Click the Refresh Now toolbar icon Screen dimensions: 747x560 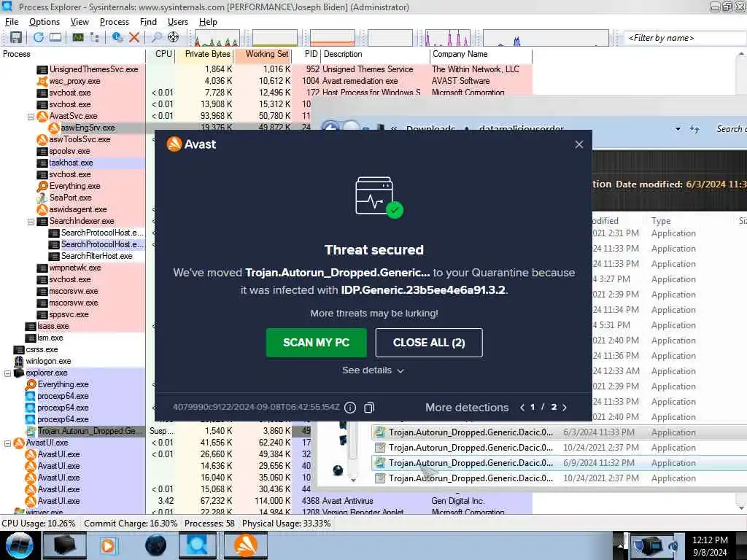click(x=39, y=37)
